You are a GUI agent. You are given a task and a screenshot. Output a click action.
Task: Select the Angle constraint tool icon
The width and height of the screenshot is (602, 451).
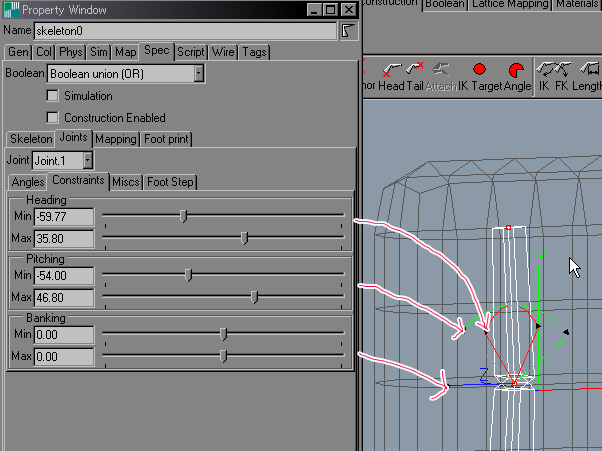click(516, 70)
